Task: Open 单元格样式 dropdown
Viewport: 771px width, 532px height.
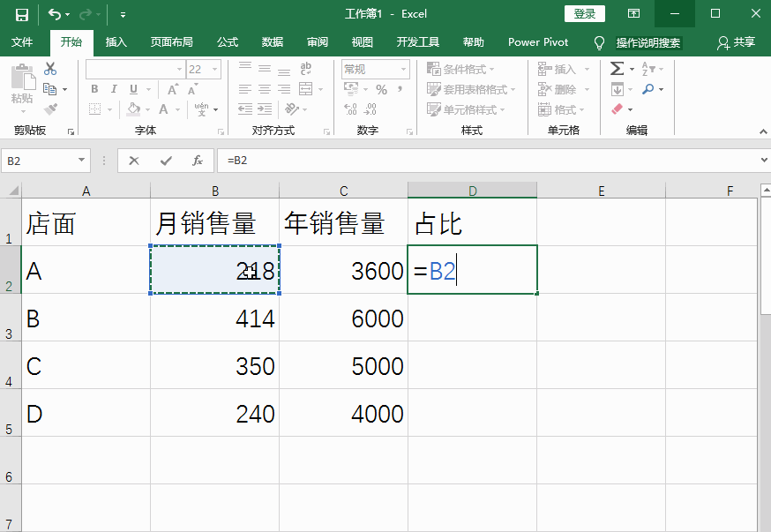Action: pyautogui.click(x=466, y=109)
